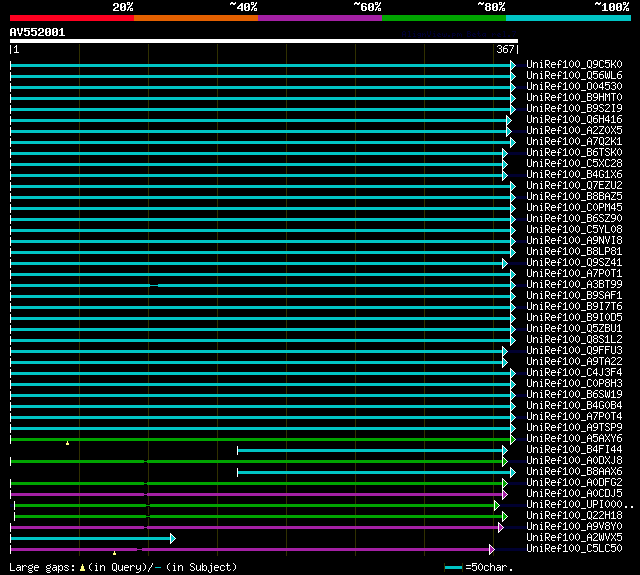This screenshot has width=640, height=575.
Task: Open the UniRef100_A0DXJ8 entry
Action: (574, 461)
